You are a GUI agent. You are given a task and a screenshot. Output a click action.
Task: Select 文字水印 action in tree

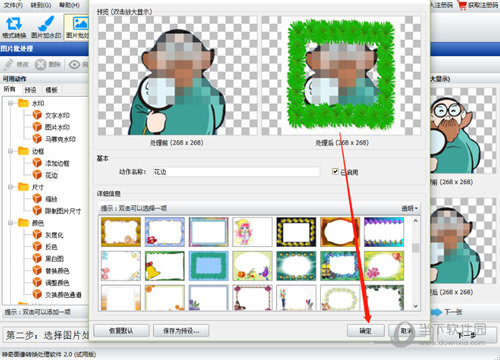(x=57, y=115)
